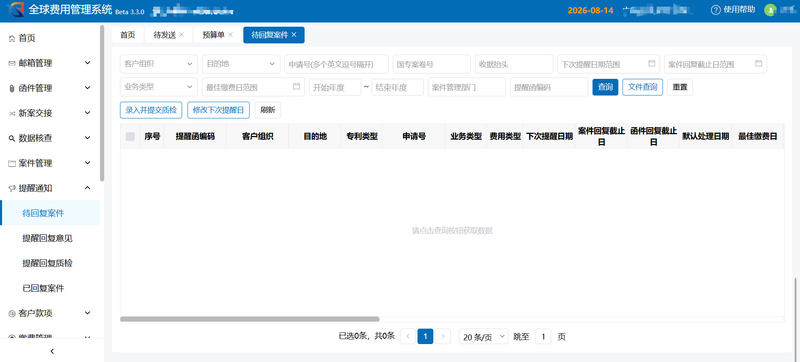Click the user avatar icon

click(770, 10)
